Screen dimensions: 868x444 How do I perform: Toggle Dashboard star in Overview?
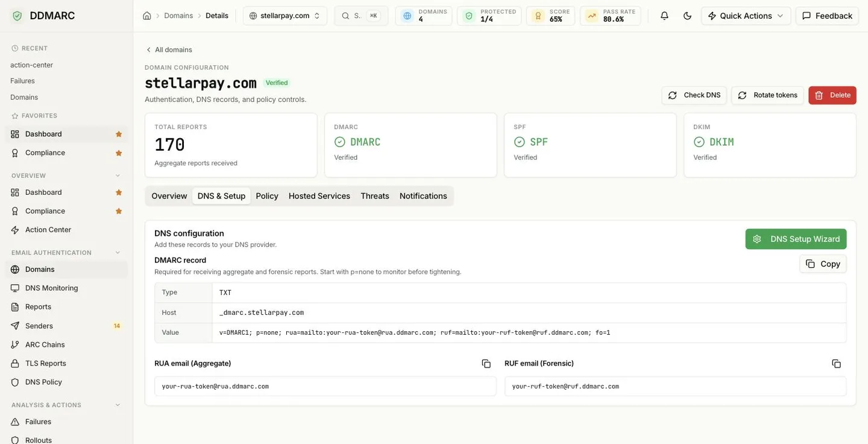tap(119, 192)
